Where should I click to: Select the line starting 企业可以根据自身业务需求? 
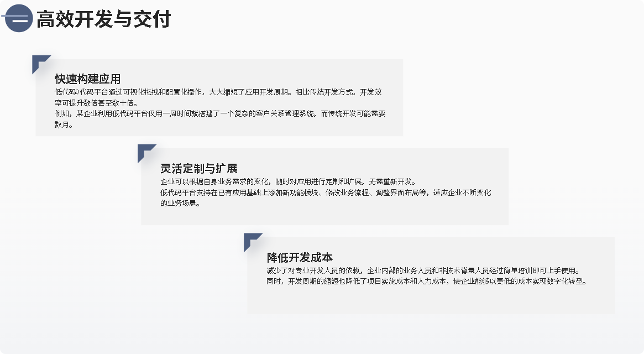point(289,181)
